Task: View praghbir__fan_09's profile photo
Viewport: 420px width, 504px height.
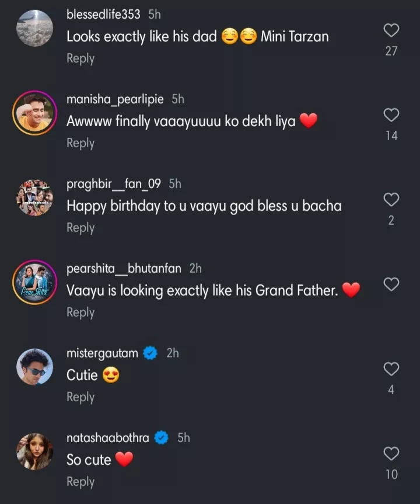Action: click(35, 197)
